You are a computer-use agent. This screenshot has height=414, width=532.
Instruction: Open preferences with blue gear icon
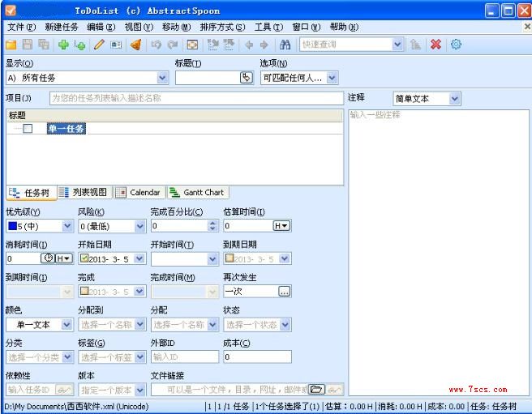(x=456, y=45)
